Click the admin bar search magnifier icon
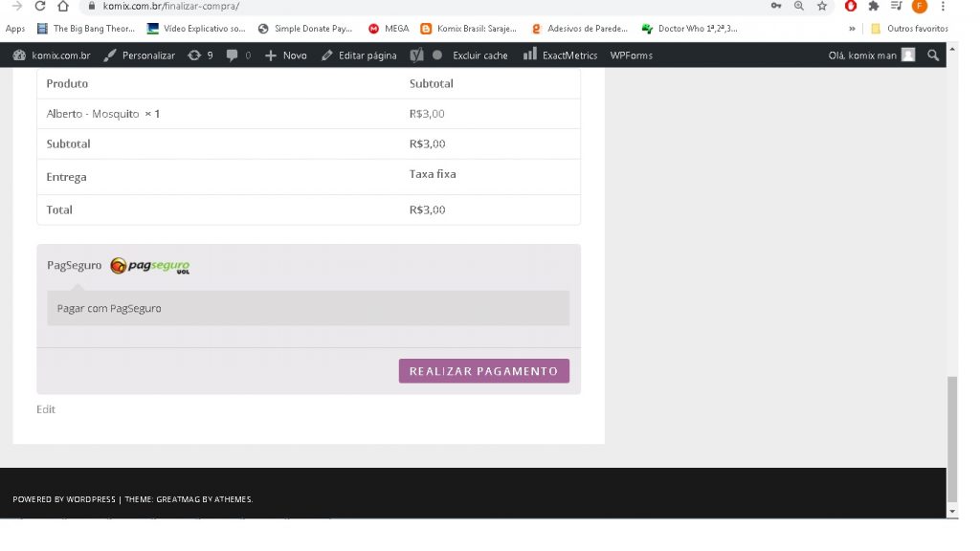980x551 pixels. 933,55
